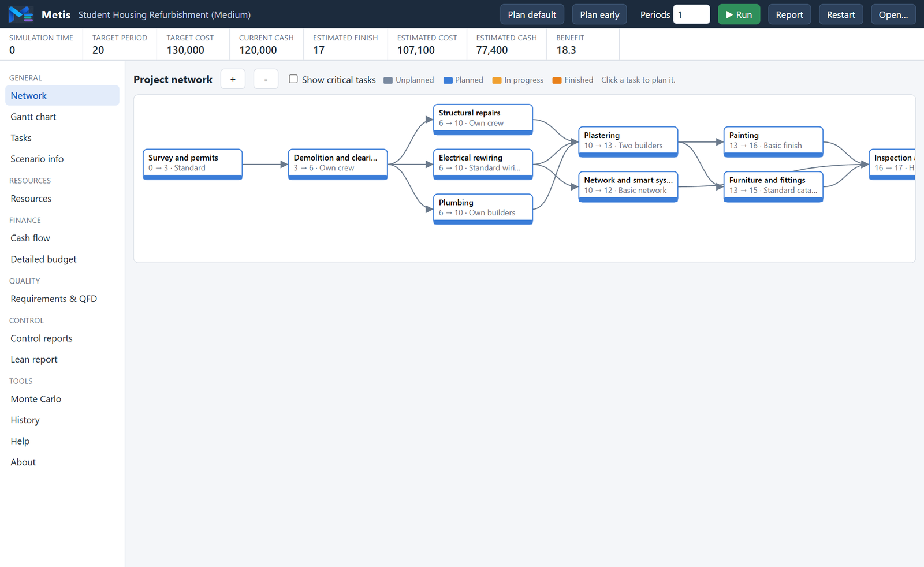This screenshot has width=924, height=567.
Task: Select the Structural repairs task node
Action: [x=483, y=120]
